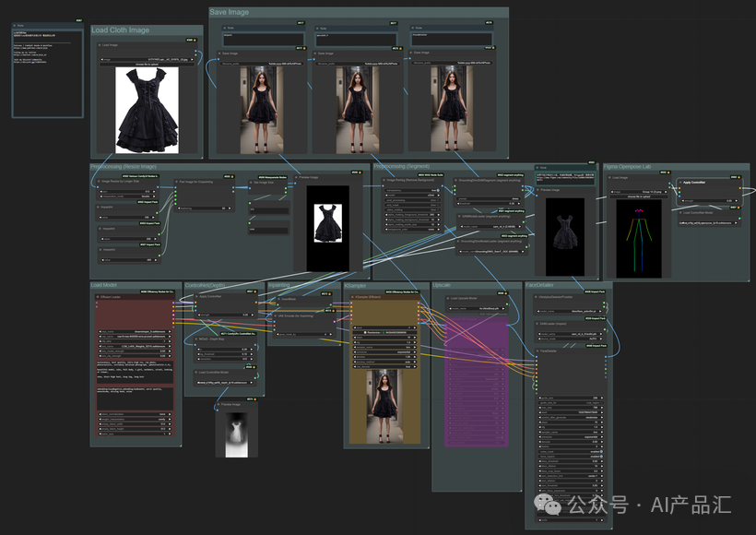Open interpolation_mode dropdown in Image Resize node

point(128,196)
